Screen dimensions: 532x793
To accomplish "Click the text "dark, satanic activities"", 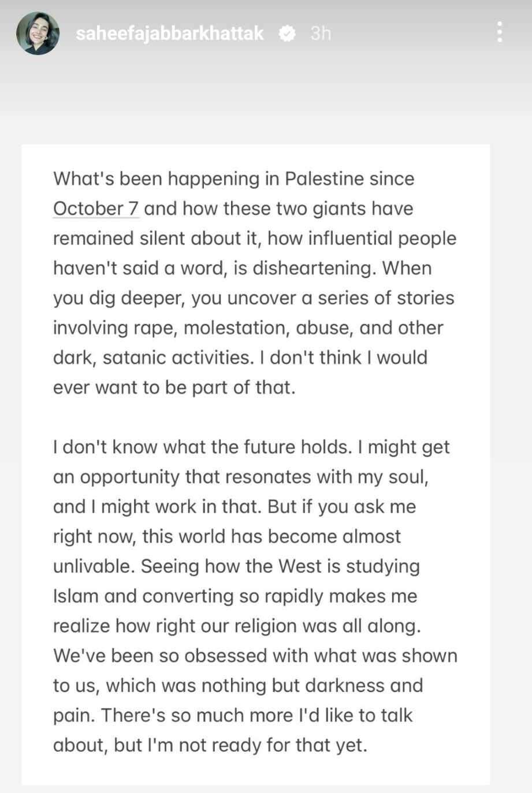I will pyautogui.click(x=152, y=357).
